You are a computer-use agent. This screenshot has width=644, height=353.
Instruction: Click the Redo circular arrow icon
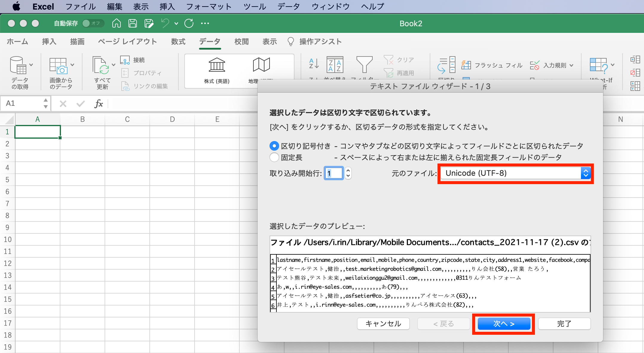click(189, 23)
